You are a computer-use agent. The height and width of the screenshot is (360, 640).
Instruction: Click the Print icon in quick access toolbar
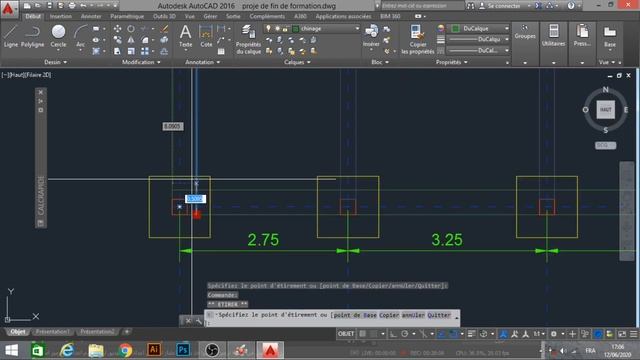(72, 6)
